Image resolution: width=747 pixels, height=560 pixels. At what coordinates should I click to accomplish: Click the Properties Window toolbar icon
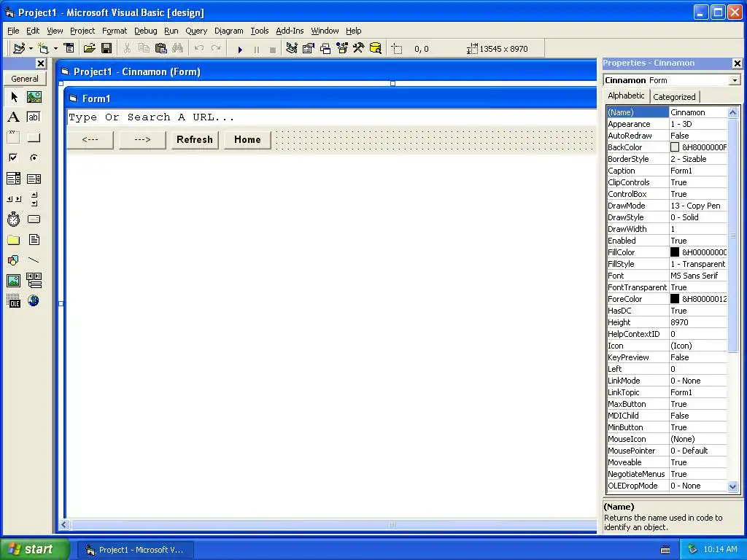(x=309, y=49)
